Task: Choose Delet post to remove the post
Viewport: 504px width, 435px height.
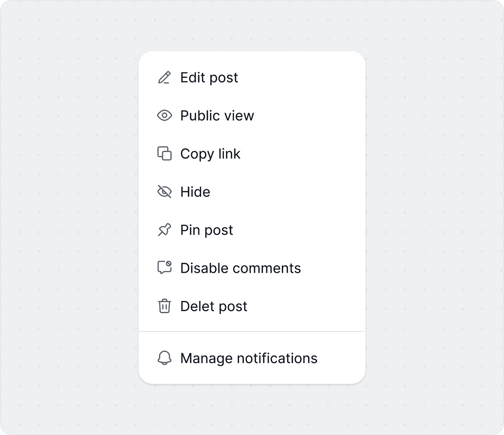Action: (x=213, y=306)
